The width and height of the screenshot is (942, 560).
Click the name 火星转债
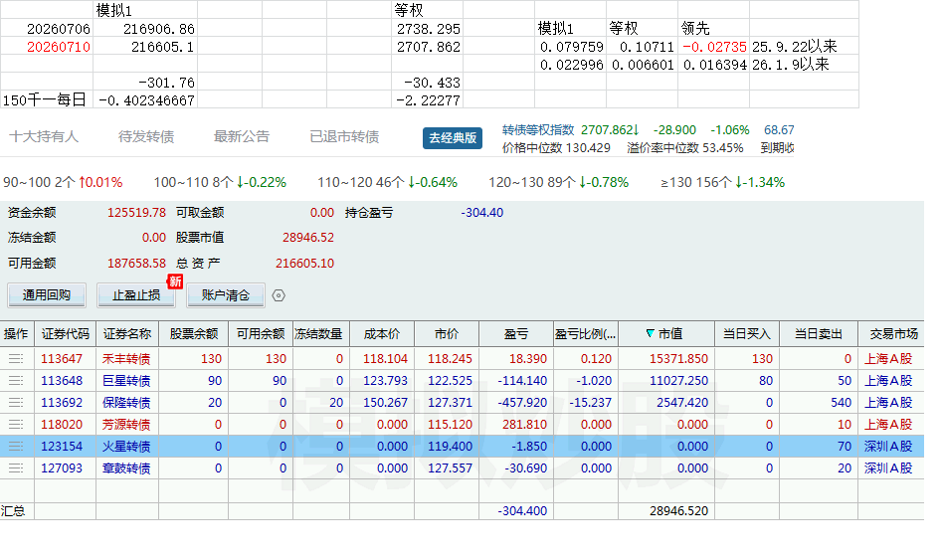(x=126, y=446)
